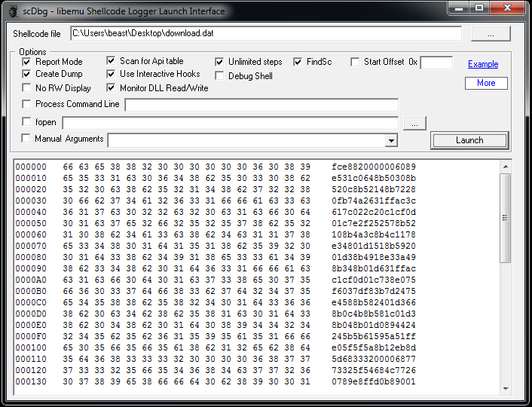Viewport: 532px width, 407px height.
Task: Click the scDbg app icon in title bar
Action: pos(14,11)
